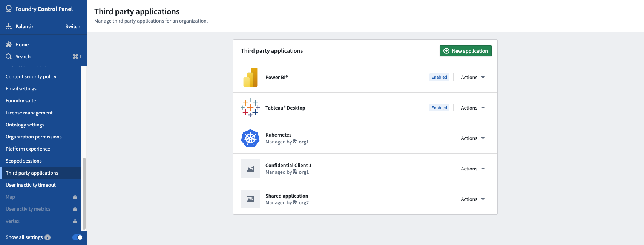
Task: Open Search in sidebar
Action: click(43, 56)
